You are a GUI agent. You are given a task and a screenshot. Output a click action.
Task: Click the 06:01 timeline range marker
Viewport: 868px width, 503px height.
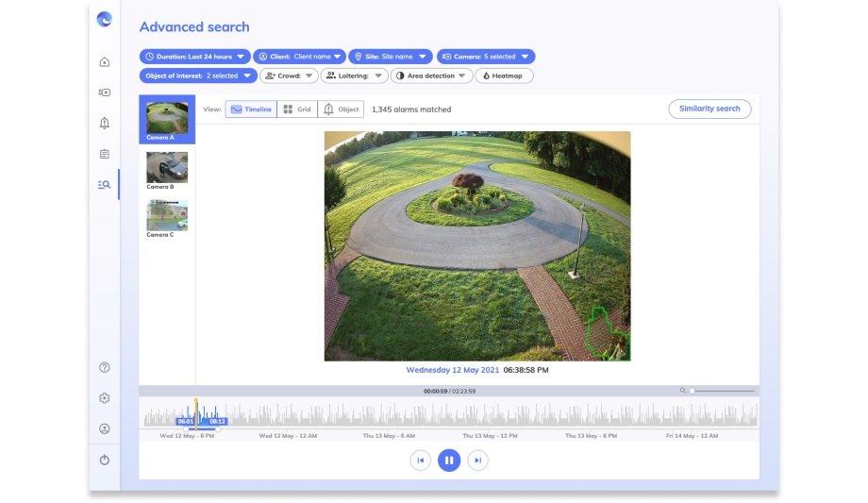point(186,422)
